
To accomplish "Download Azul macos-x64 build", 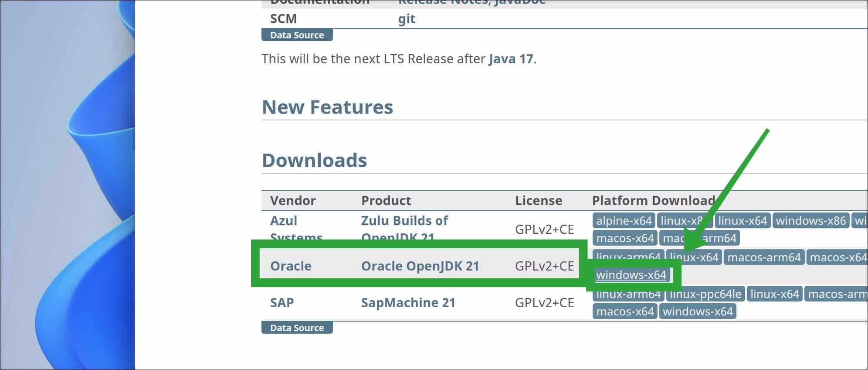I will [x=625, y=238].
